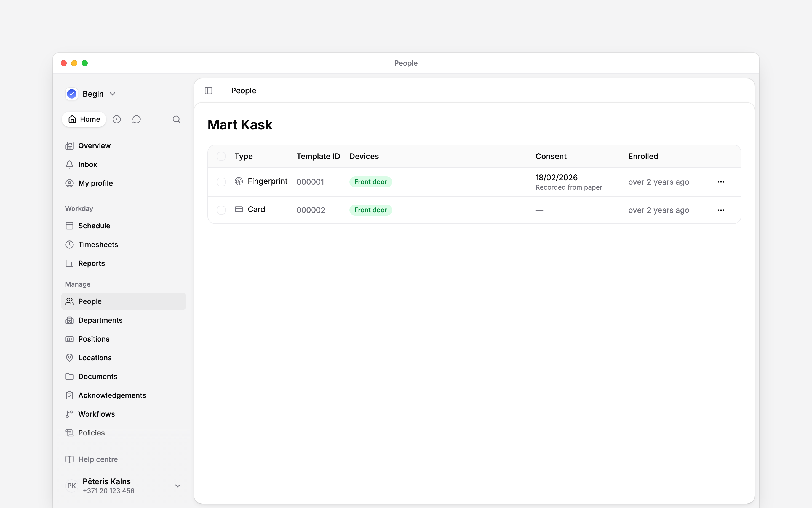Screen dimensions: 812x508
Task: Click Front door badge in Card row
Action: point(370,210)
